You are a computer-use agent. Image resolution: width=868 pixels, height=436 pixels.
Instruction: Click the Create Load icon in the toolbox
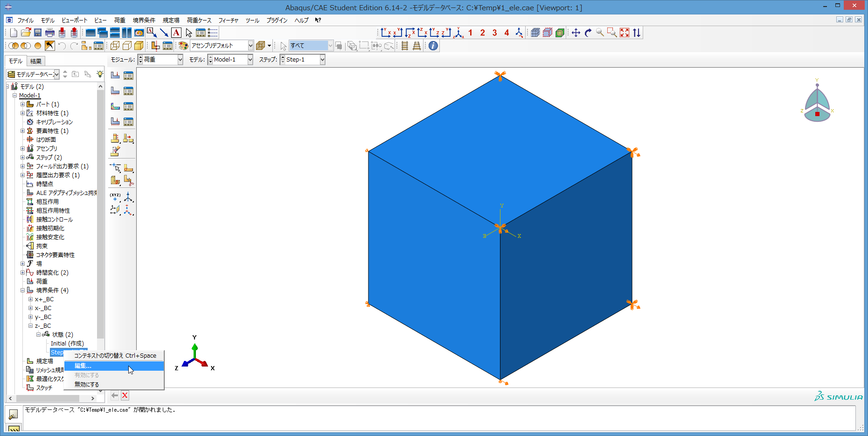coord(115,75)
